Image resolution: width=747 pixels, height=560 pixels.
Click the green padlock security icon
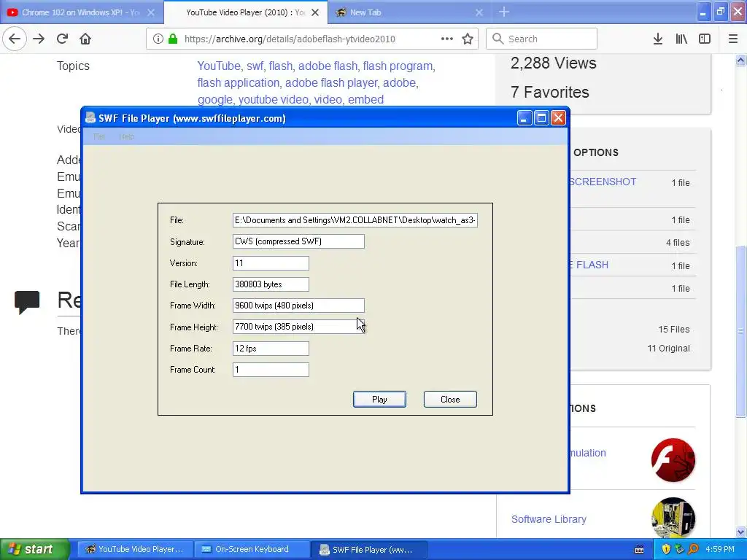(173, 39)
